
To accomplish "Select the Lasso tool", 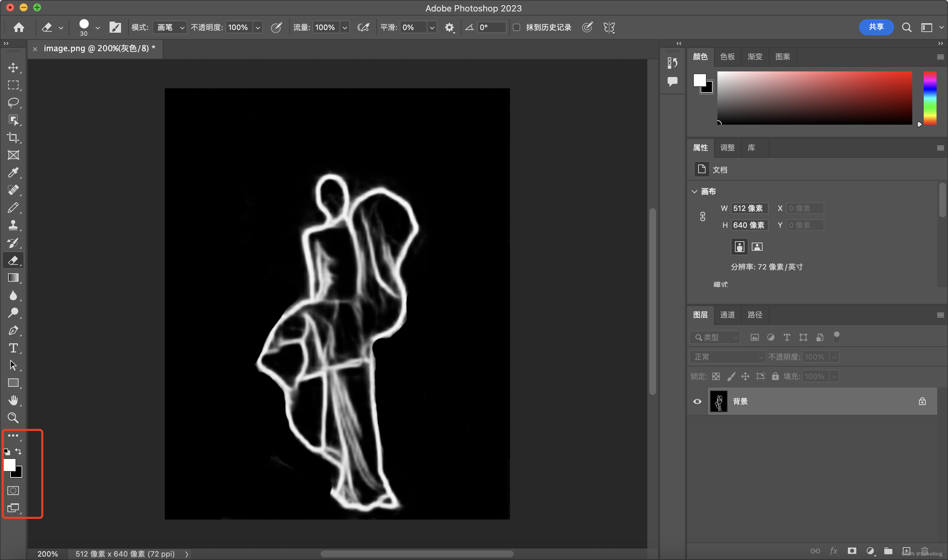I will (13, 103).
